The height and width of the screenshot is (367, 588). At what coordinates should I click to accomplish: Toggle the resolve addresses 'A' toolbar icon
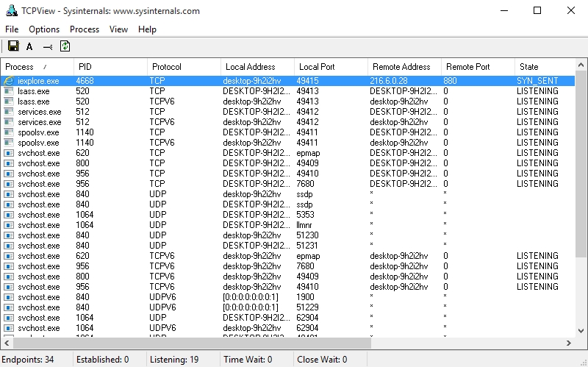(x=29, y=46)
